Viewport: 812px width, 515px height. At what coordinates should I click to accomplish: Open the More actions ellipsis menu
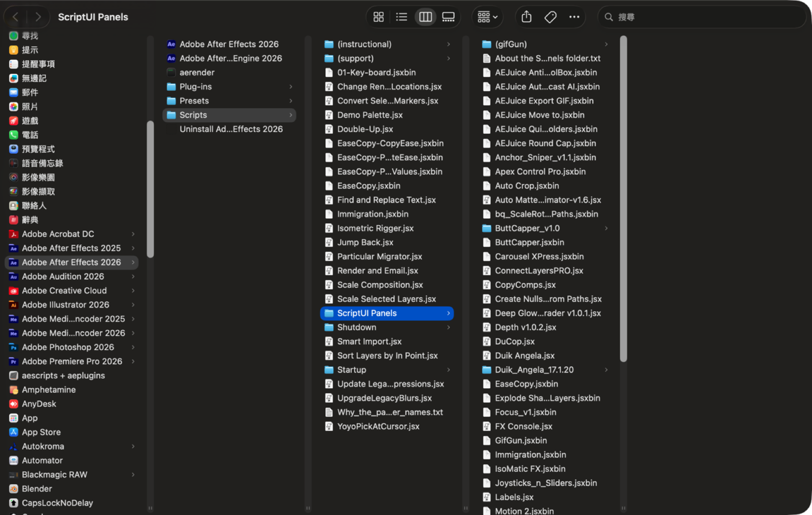[574, 17]
